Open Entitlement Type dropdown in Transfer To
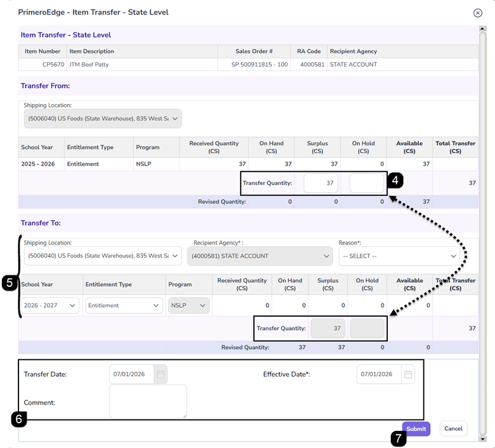495x448 pixels. (x=124, y=305)
